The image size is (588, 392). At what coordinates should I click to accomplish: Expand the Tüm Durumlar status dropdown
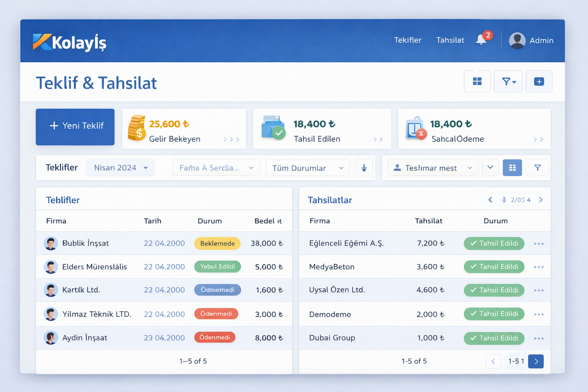(307, 168)
